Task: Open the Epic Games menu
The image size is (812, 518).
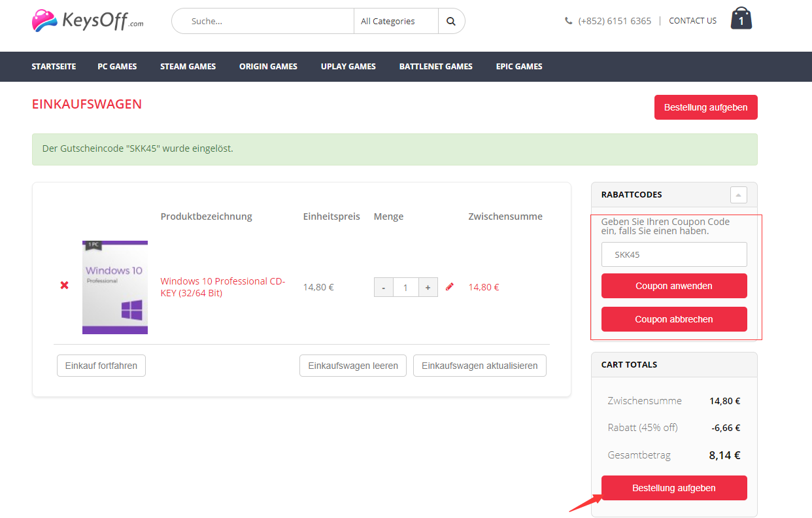Action: pyautogui.click(x=519, y=67)
